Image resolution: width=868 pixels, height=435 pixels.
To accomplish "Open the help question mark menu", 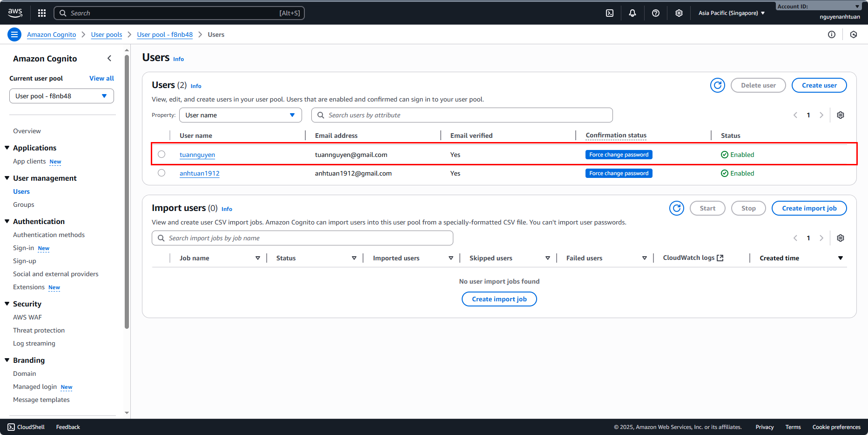I will tap(655, 13).
